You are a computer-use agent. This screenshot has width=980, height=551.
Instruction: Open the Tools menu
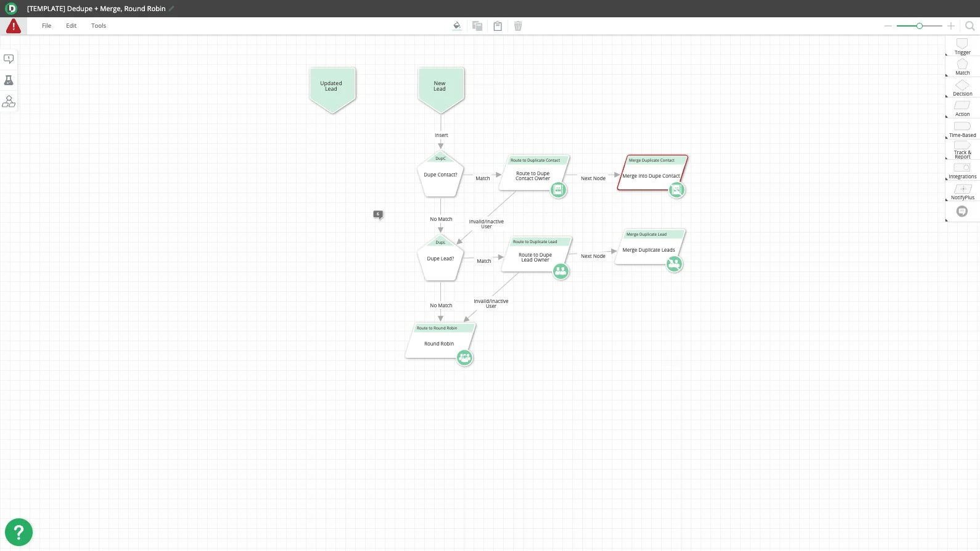pos(99,26)
